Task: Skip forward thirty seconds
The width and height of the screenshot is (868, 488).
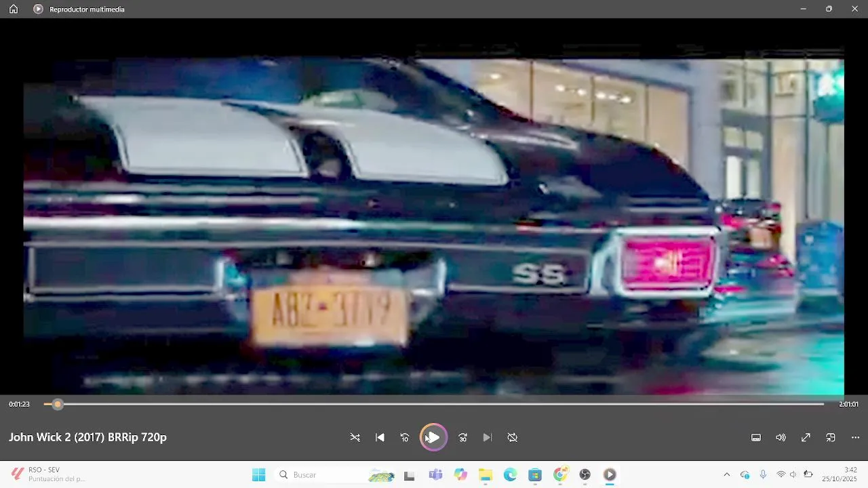Action: 462,438
